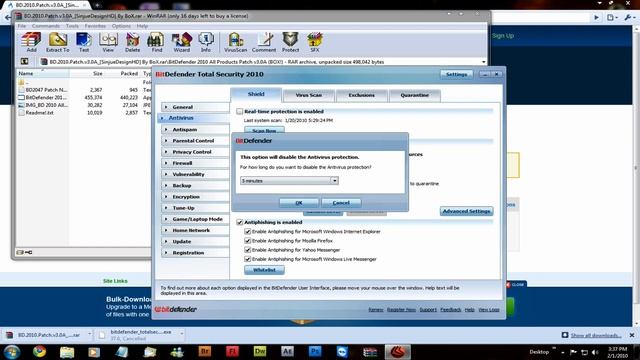Run VirusScan from WinRAR toolbar

pyautogui.click(x=236, y=42)
